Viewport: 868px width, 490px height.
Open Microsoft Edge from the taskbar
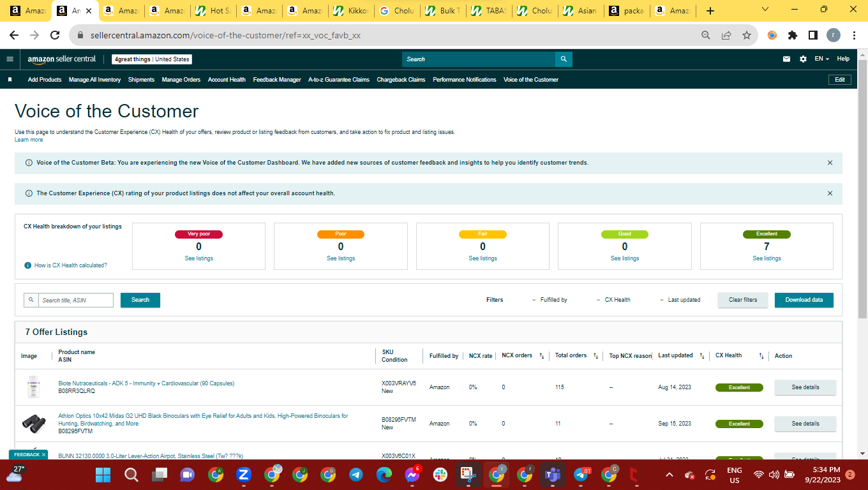tap(384, 475)
